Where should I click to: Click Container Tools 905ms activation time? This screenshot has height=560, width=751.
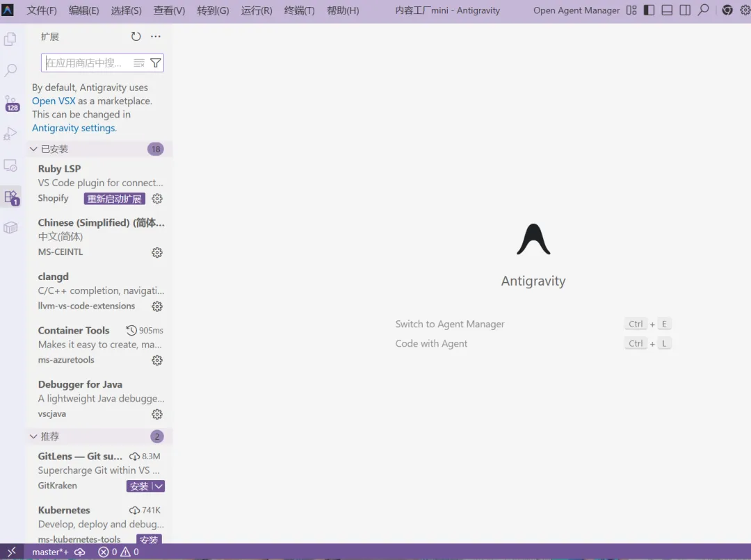pyautogui.click(x=145, y=330)
